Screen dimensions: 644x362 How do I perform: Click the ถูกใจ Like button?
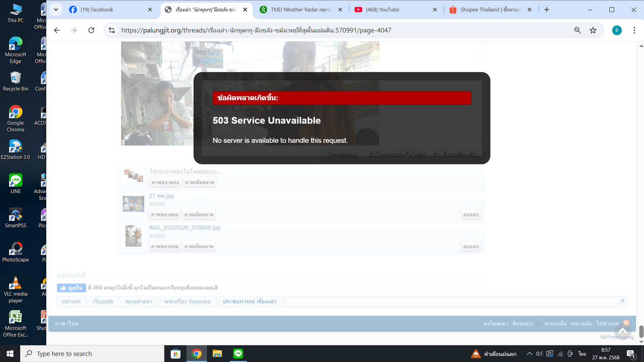click(x=71, y=288)
